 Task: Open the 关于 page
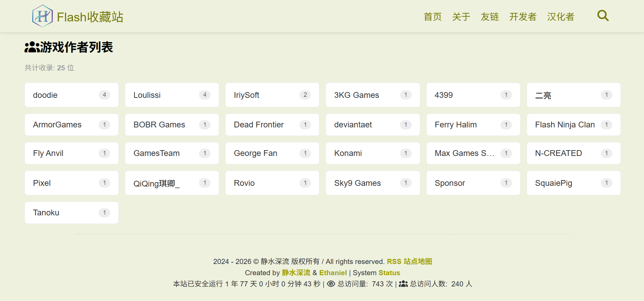coord(461,17)
